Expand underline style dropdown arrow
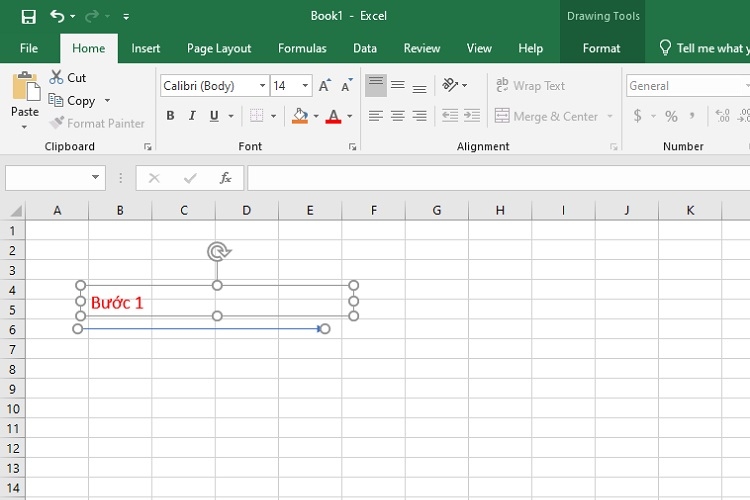Image resolution: width=750 pixels, height=500 pixels. point(231,116)
